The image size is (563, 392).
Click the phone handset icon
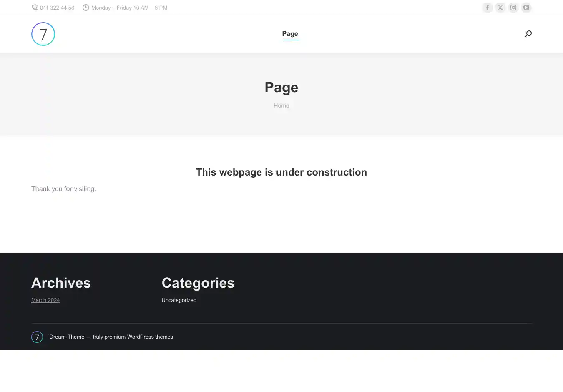(x=35, y=8)
